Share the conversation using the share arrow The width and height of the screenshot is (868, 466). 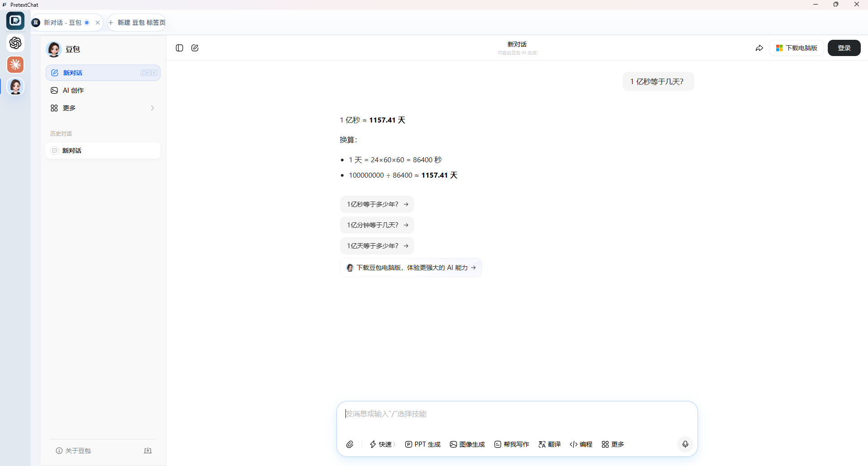(x=759, y=48)
